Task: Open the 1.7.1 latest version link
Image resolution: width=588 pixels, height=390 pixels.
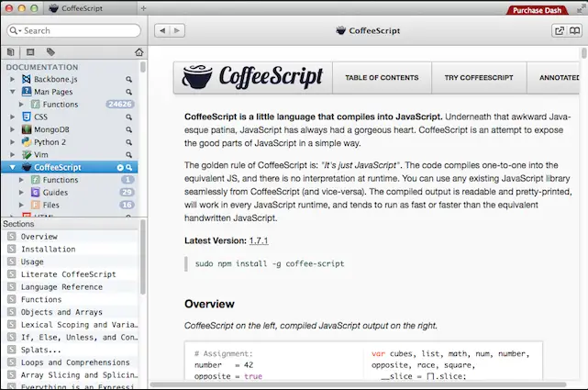Action: click(259, 240)
